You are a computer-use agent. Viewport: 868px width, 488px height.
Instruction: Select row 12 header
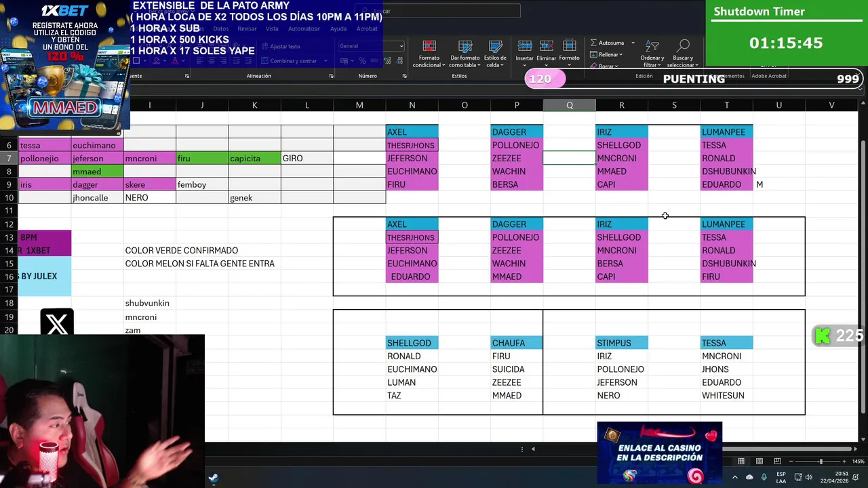click(x=9, y=224)
